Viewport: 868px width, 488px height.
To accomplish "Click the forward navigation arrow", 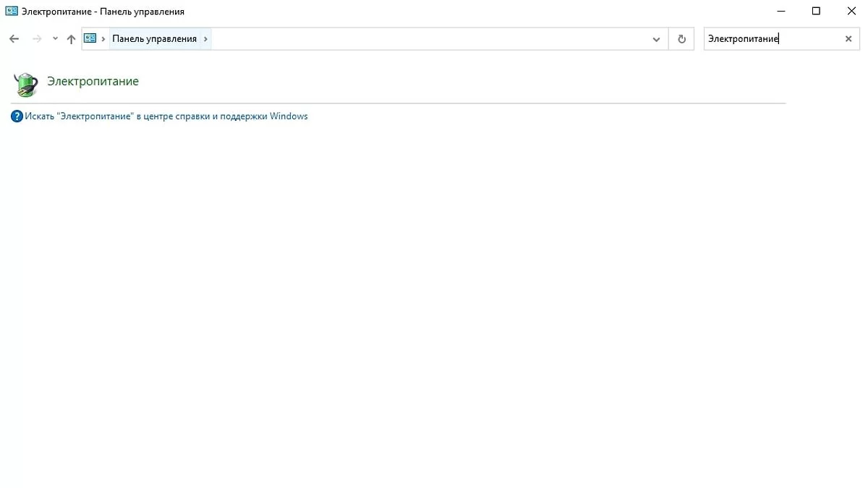I will pos(37,39).
